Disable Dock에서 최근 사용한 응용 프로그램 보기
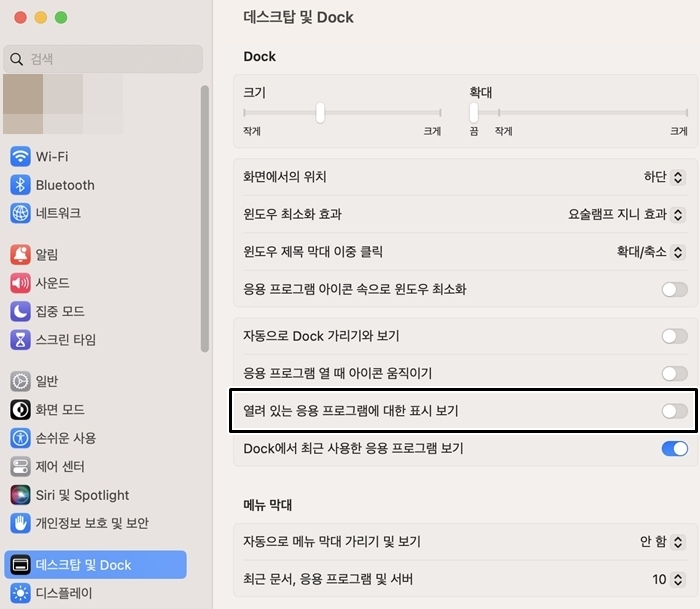This screenshot has height=609, width=700. [x=674, y=448]
